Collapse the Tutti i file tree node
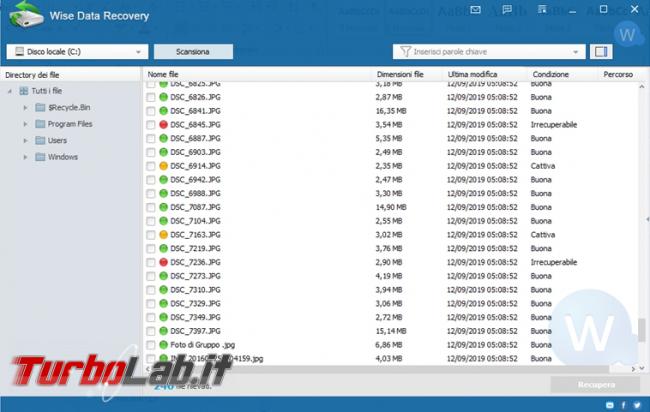This screenshot has width=650, height=412. (10, 91)
